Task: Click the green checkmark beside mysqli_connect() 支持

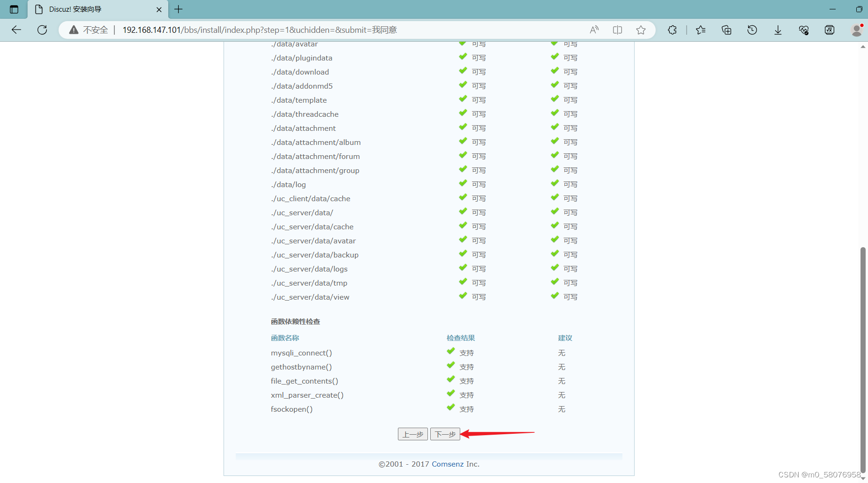Action: [x=451, y=351]
